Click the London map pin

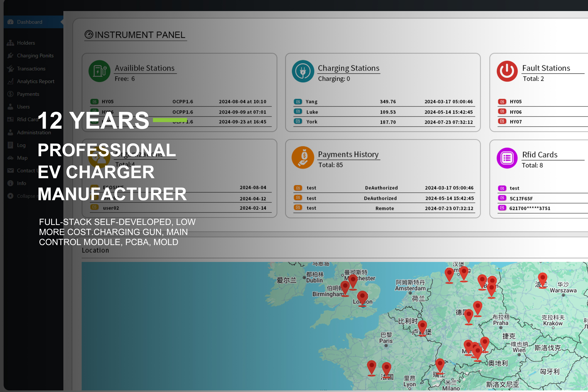[362, 299]
